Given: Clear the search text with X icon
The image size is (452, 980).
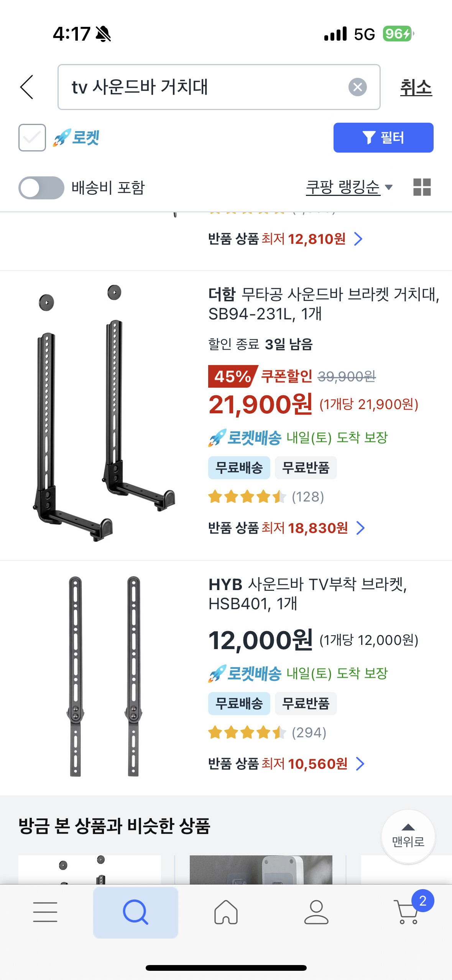Looking at the screenshot, I should [357, 87].
